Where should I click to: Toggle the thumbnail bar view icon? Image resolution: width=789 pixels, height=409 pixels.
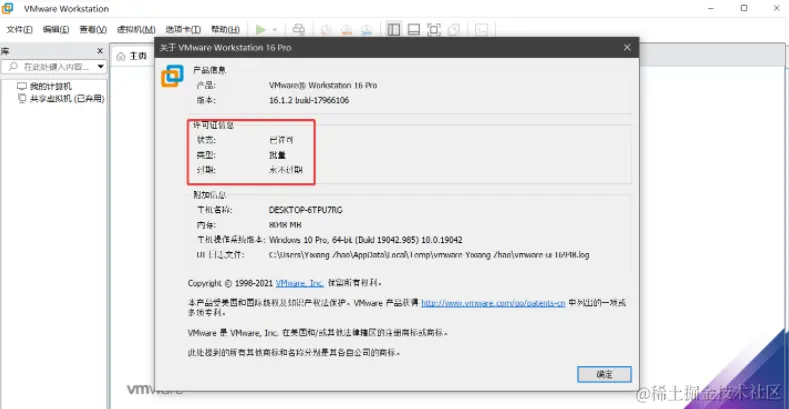[414, 30]
